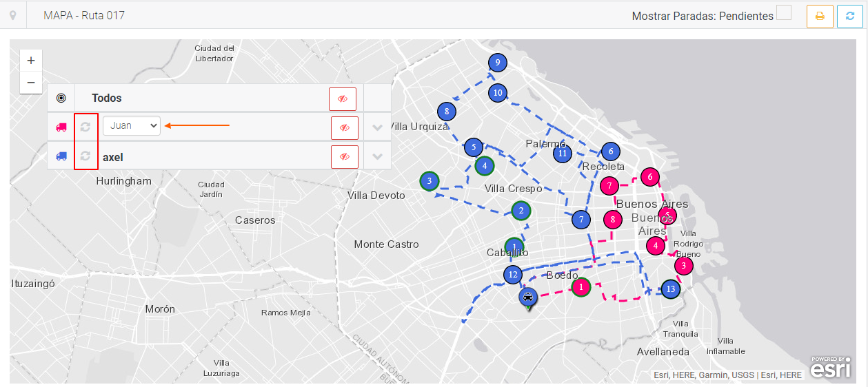Click the target icon next to Todos
The image size is (868, 387).
[x=61, y=98]
